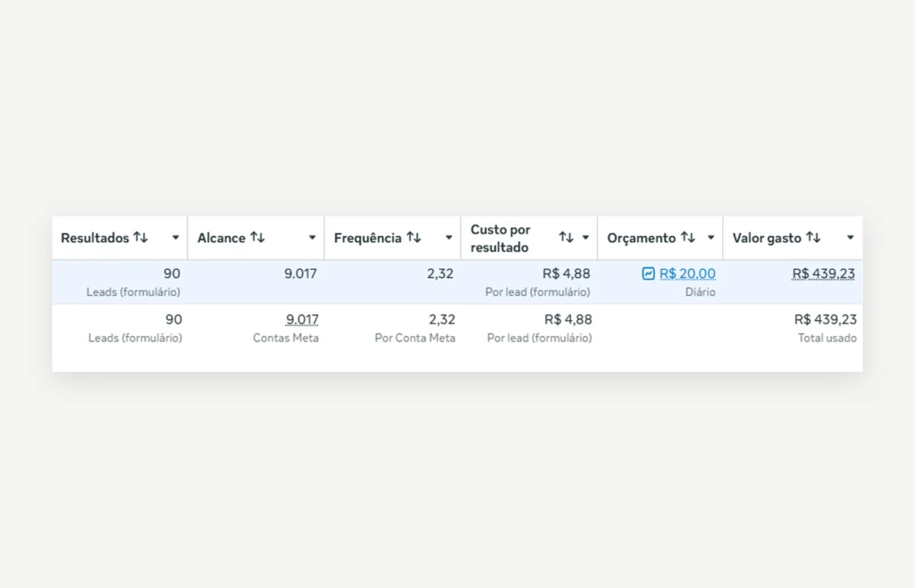Click R$ 439,23 above Total usado
This screenshot has width=915, height=588.
(825, 320)
